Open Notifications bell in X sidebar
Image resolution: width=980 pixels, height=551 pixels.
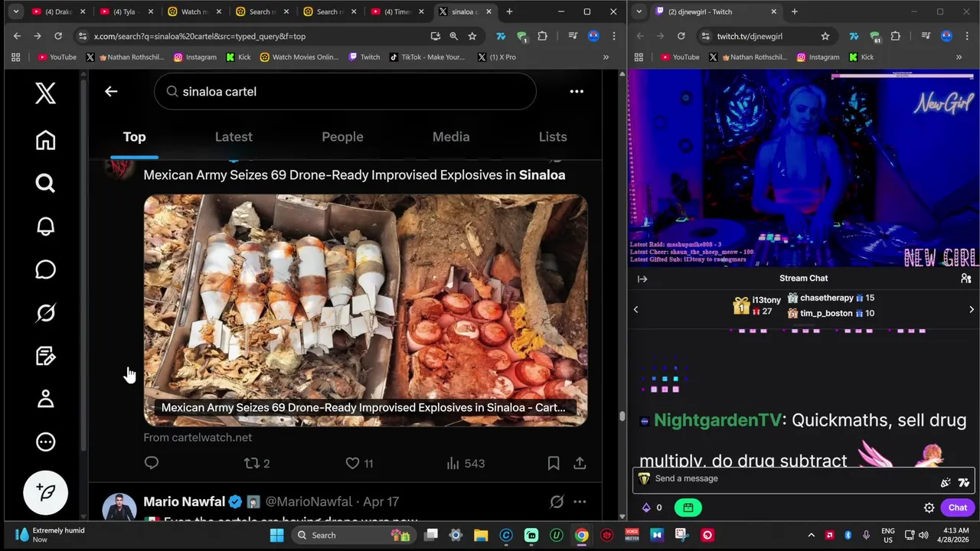(x=45, y=227)
